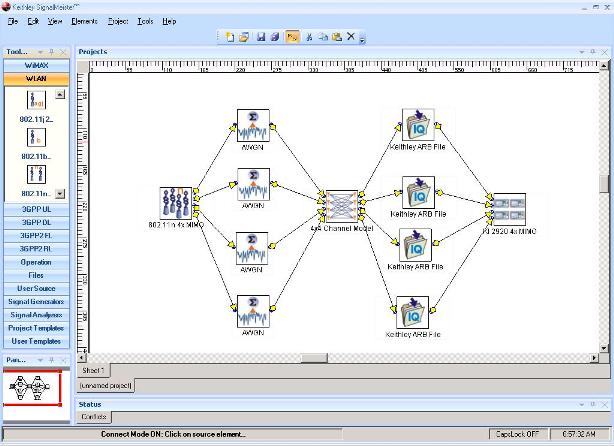Select the RI 2920 4x MIMO block

[x=508, y=207]
